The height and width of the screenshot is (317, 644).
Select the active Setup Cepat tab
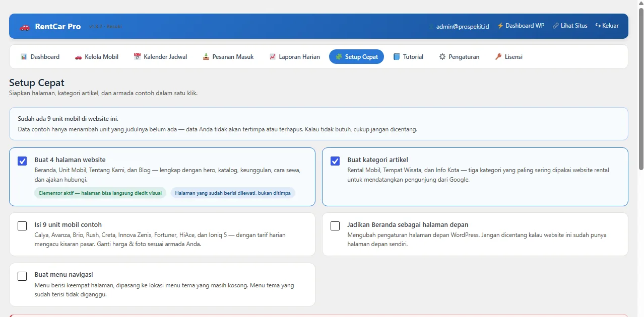pyautogui.click(x=356, y=57)
